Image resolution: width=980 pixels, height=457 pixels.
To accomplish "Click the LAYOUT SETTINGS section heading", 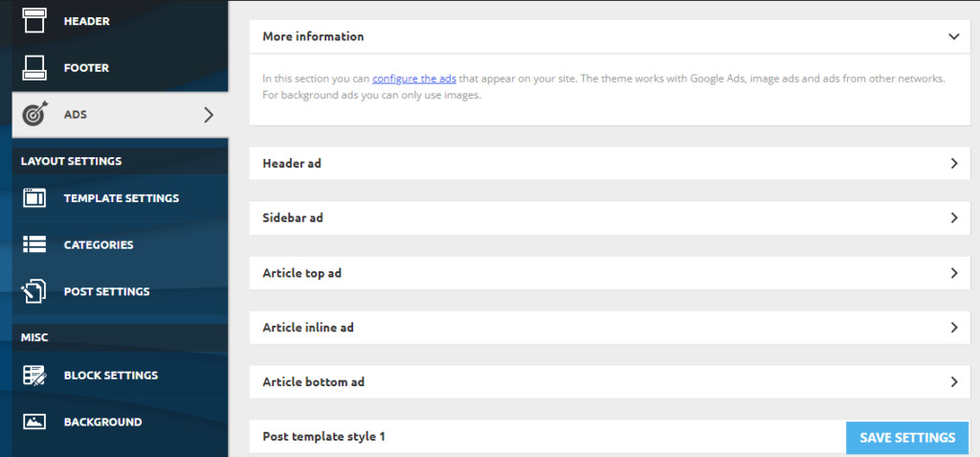I will (x=71, y=161).
